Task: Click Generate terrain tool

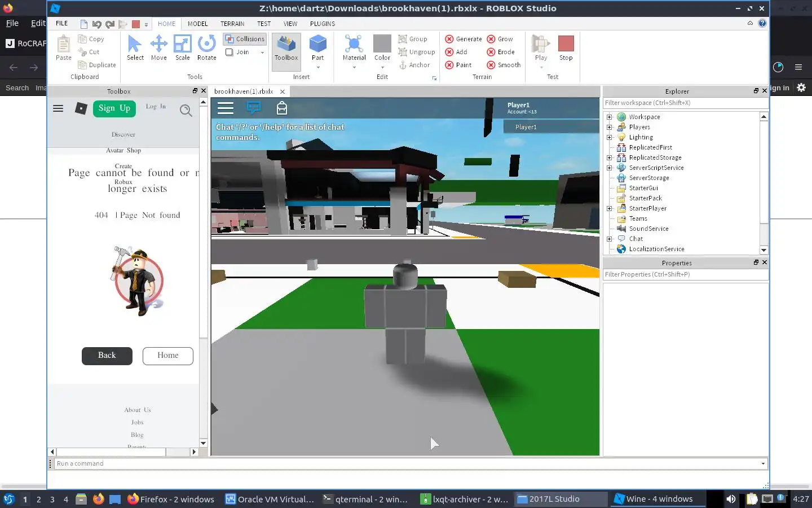Action: pos(464,39)
